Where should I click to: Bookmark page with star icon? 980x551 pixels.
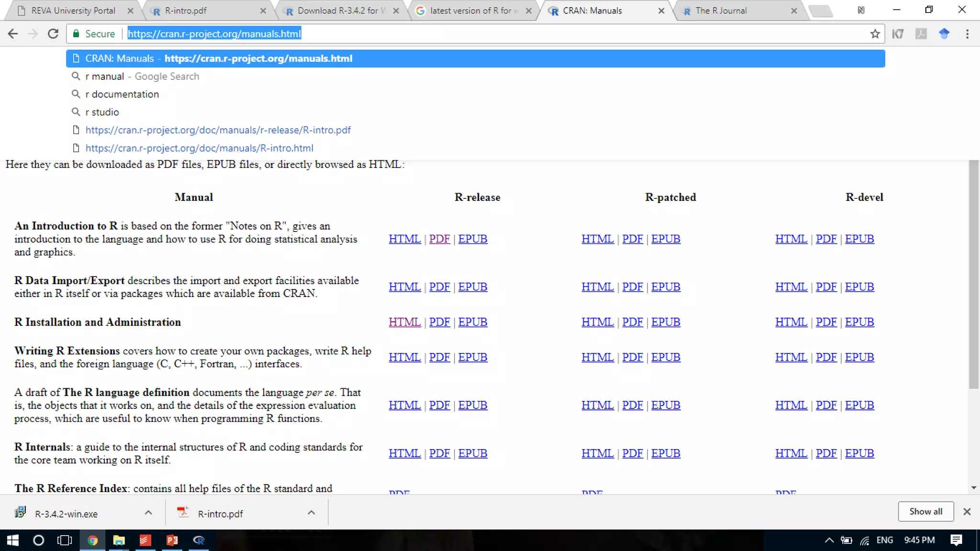click(x=875, y=34)
